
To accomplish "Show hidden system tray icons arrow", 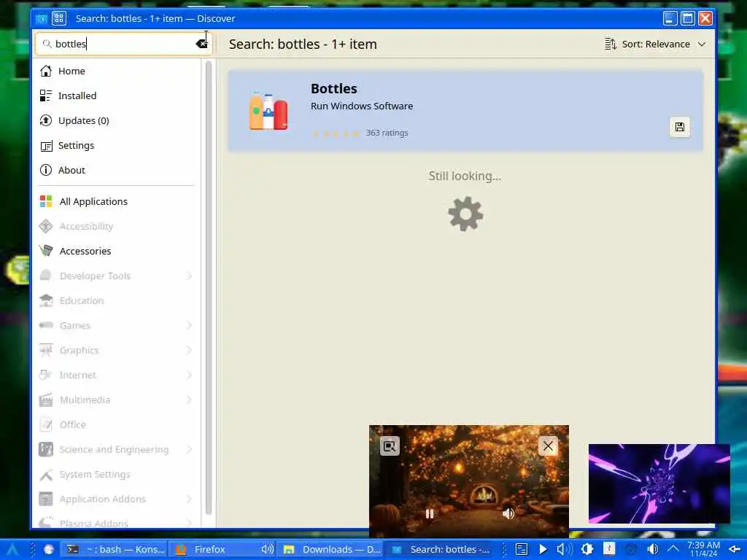I will (673, 550).
